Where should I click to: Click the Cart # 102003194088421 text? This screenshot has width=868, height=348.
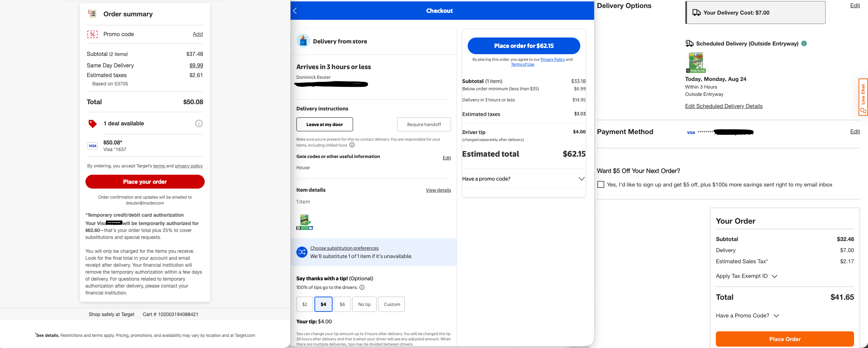(170, 315)
